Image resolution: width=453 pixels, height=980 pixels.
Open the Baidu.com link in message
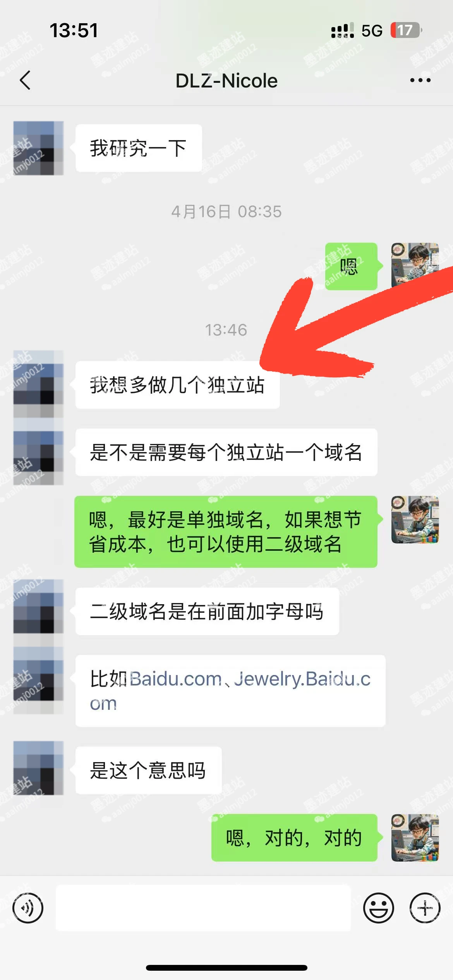coord(175,679)
